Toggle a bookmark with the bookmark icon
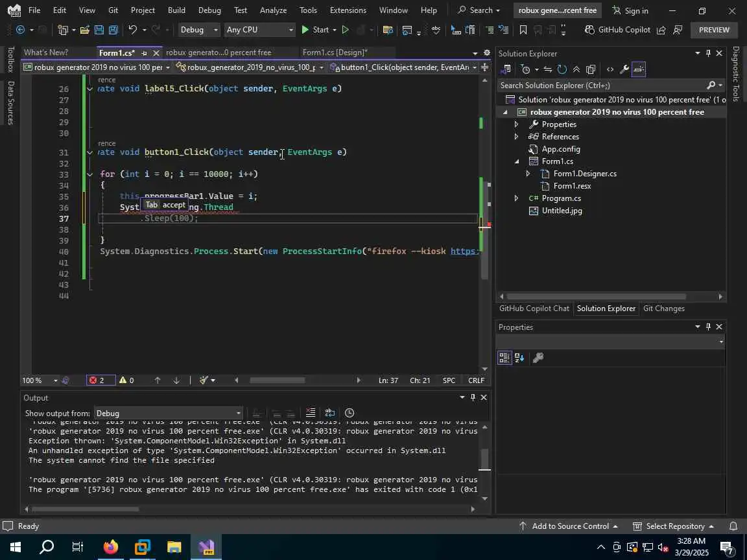 click(523, 30)
